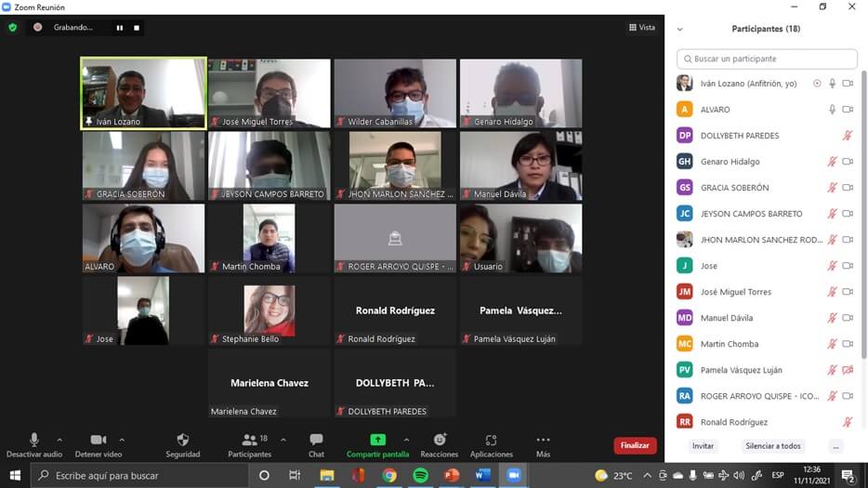Open Participantes list from the toolbar
This screenshot has width=868, height=488.
[x=249, y=440]
